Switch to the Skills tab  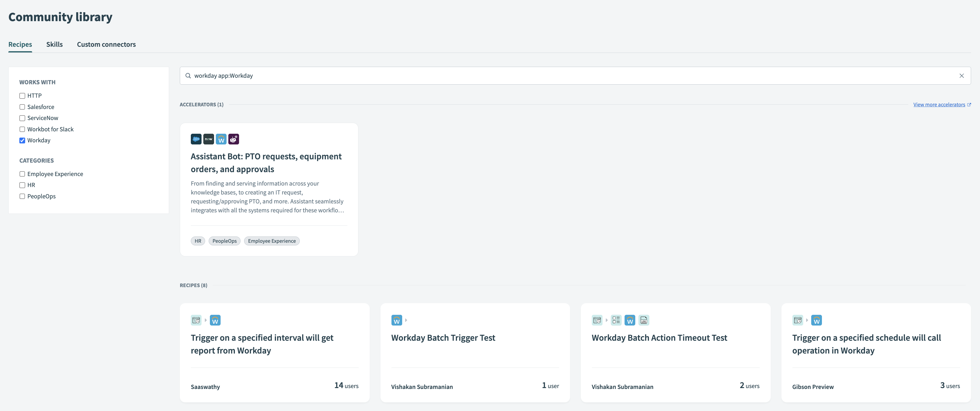click(54, 45)
